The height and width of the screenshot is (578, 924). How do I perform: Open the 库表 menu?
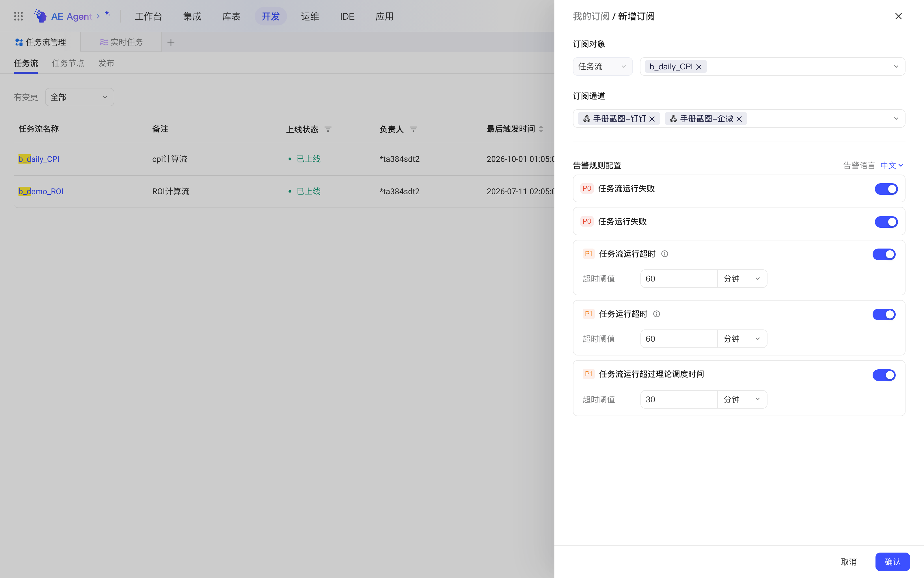[x=231, y=16]
